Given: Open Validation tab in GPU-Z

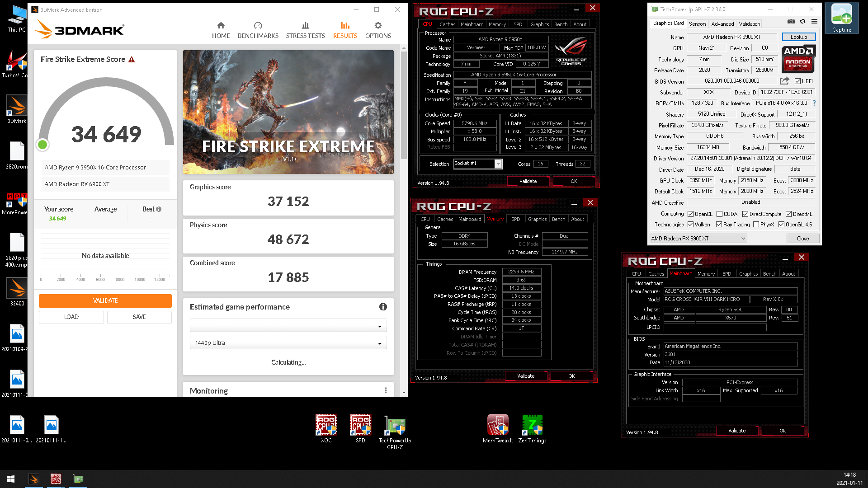Looking at the screenshot, I should coord(750,24).
